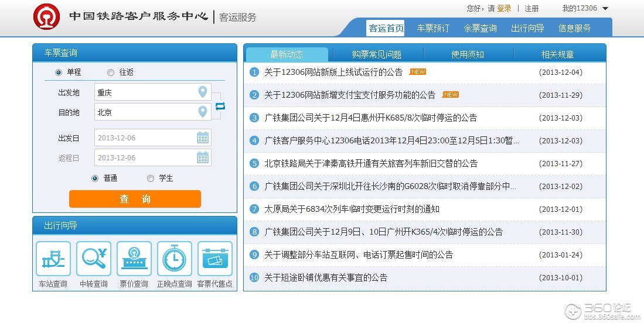Click the orange 查询 button
This screenshot has width=644, height=323.
(135, 199)
